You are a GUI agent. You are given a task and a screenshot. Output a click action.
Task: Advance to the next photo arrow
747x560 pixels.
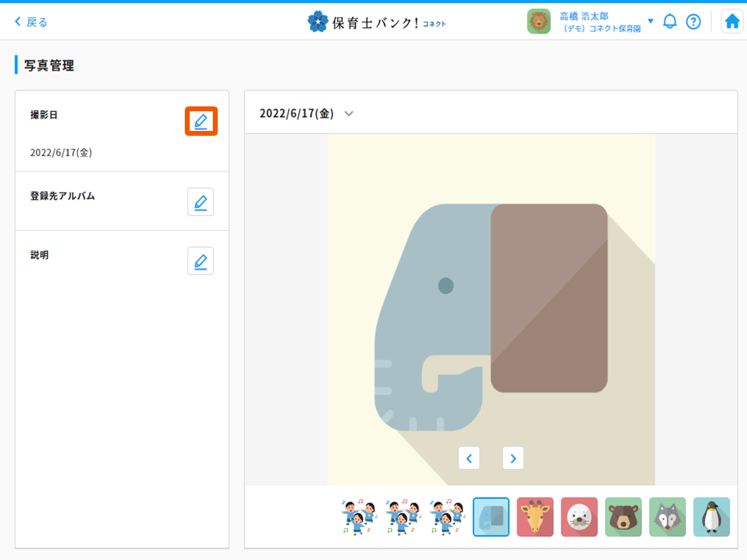point(512,458)
